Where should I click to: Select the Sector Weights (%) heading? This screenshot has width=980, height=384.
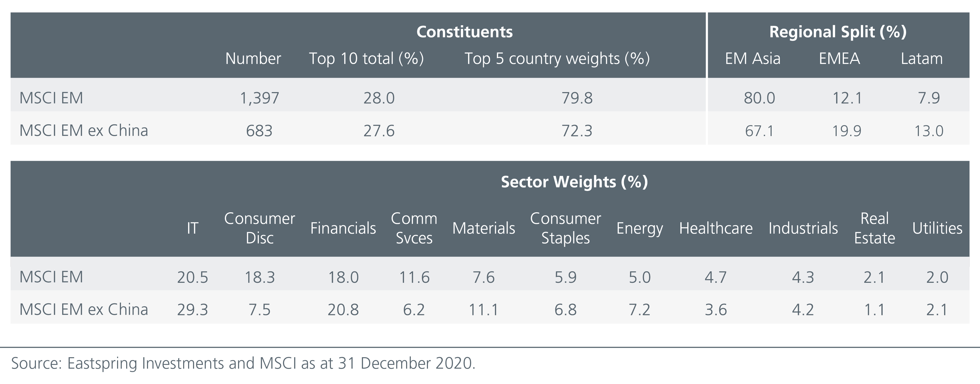click(574, 182)
